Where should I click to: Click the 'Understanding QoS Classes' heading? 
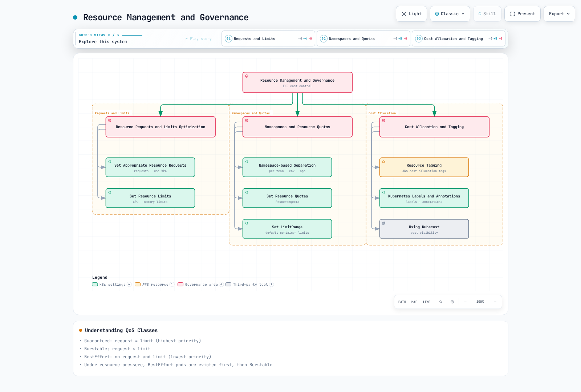click(121, 330)
